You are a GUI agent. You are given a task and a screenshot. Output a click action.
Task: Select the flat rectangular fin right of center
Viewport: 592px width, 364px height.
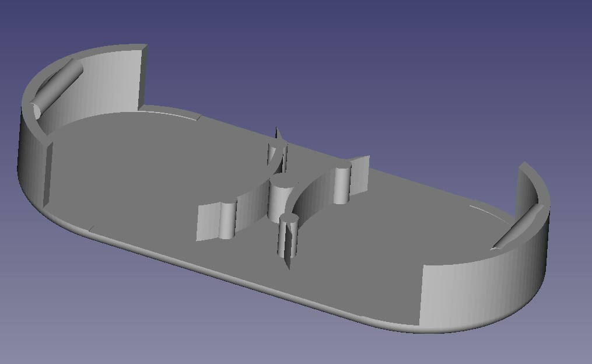coord(360,176)
